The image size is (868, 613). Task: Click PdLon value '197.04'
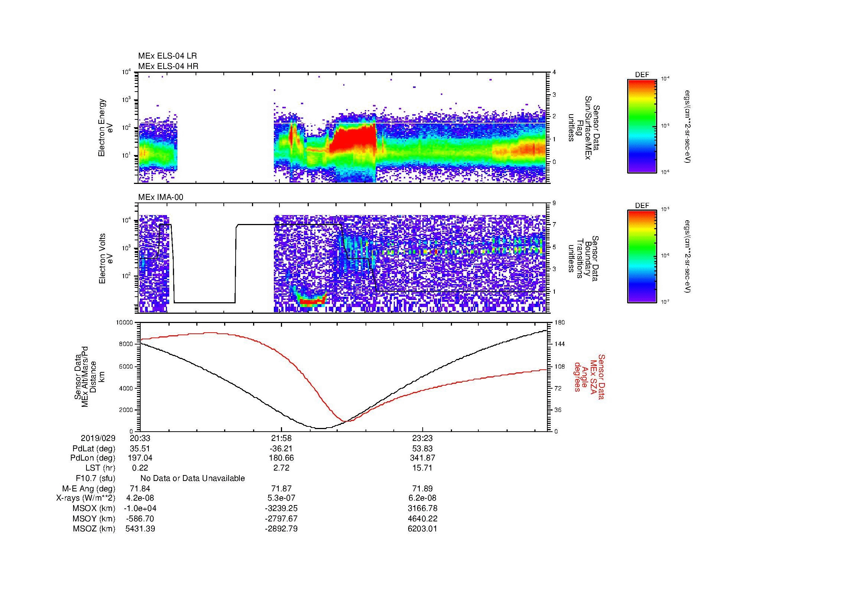point(140,458)
